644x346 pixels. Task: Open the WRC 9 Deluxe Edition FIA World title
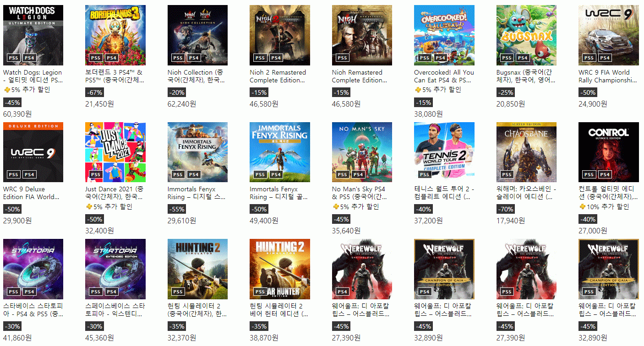(31, 193)
